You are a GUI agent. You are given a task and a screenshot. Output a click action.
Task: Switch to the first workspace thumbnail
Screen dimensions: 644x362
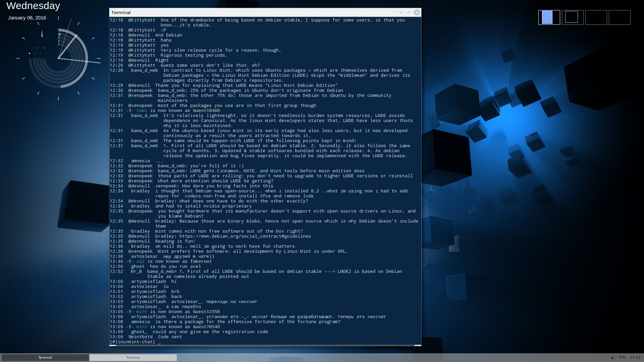(x=549, y=17)
